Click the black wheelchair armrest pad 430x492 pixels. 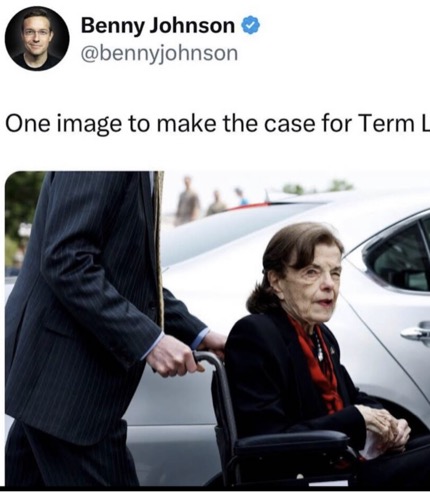292,444
